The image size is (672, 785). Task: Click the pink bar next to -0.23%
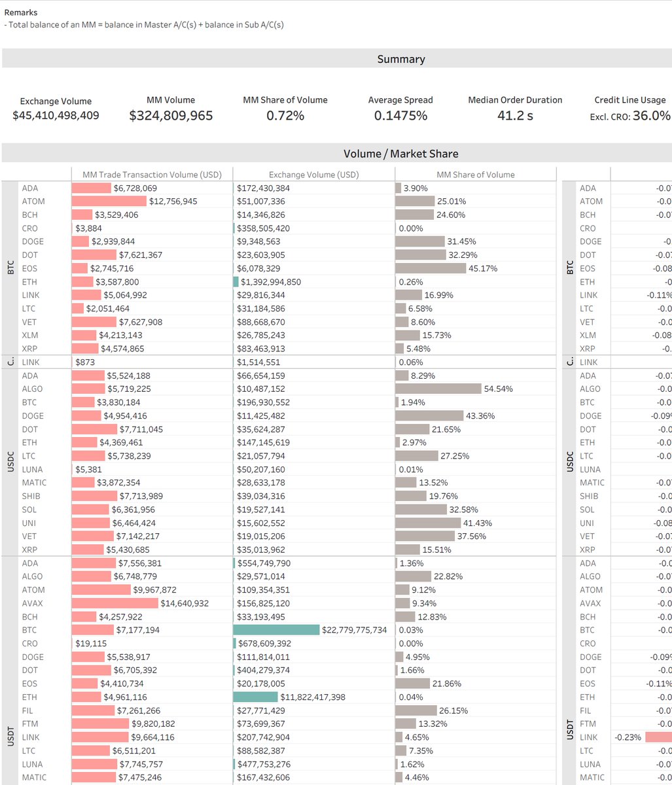click(x=658, y=737)
